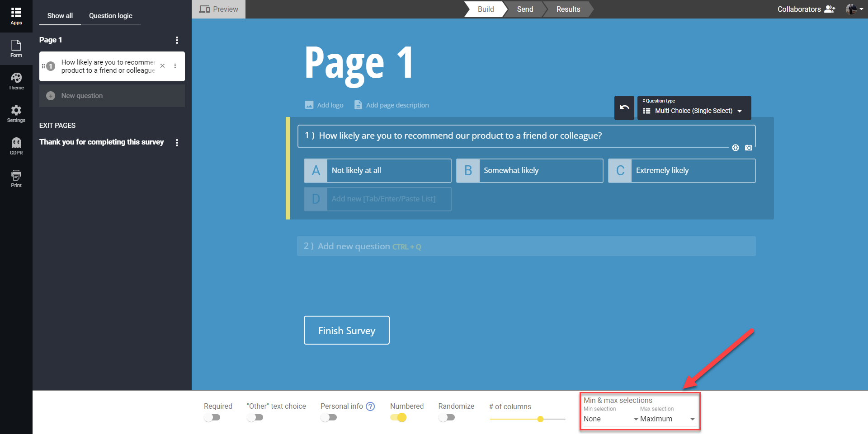Click the Add new question 2 field
The height and width of the screenshot is (434, 868).
[526, 246]
